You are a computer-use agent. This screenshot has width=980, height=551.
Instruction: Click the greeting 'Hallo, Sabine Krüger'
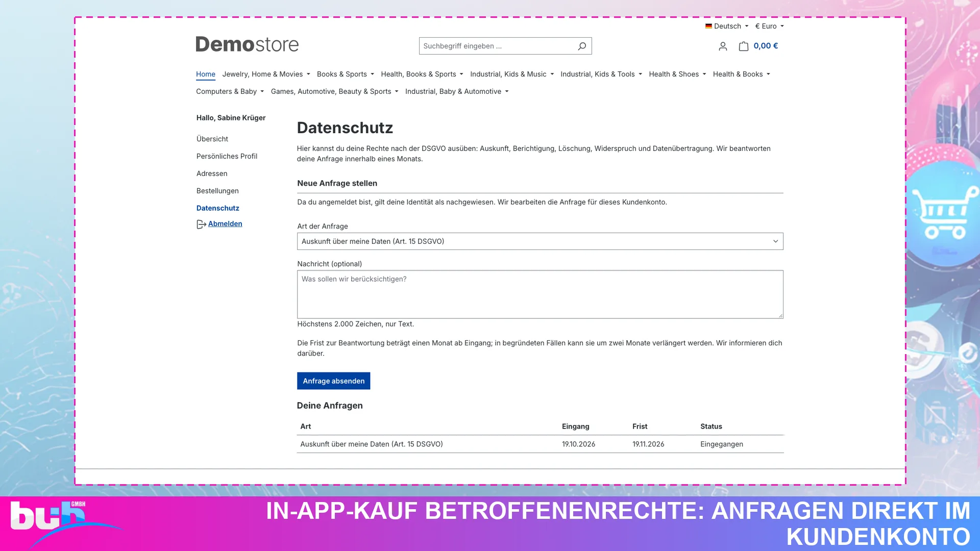231,117
